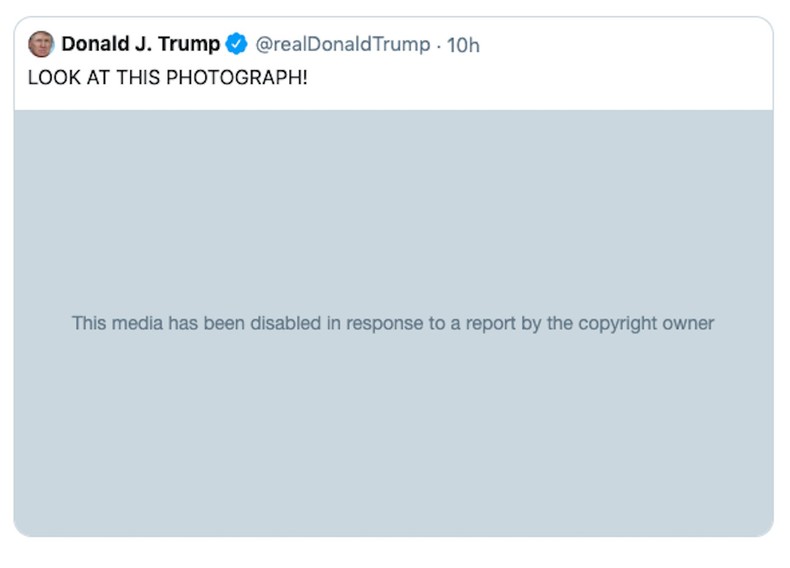
Task: Click the 10h tweet timestamp
Action: click(x=463, y=45)
